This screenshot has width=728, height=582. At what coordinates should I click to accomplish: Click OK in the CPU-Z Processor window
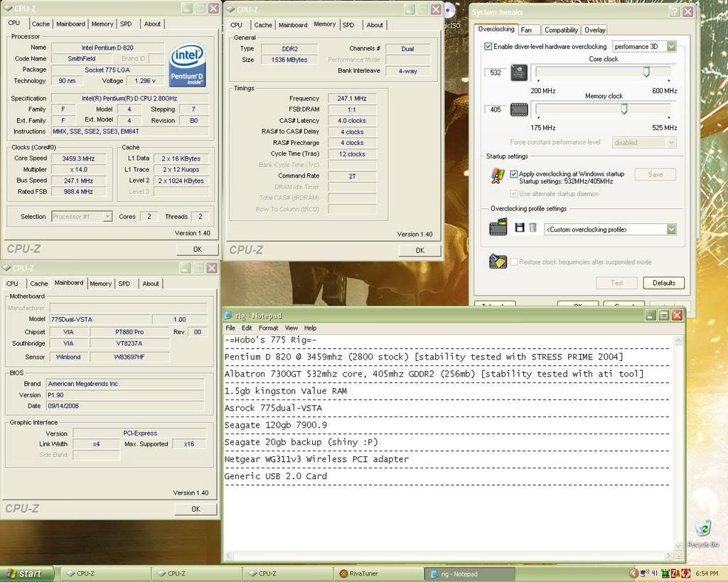pos(198,249)
